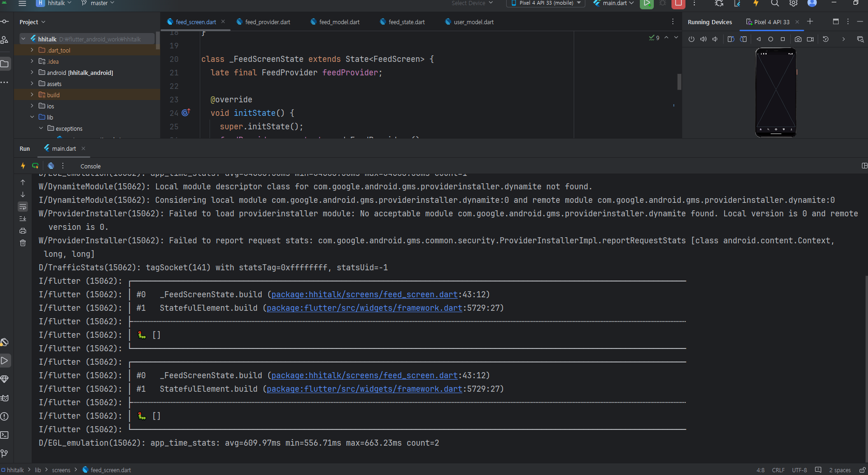
Task: Switch to feed_provider.dart tab
Action: [x=263, y=22]
